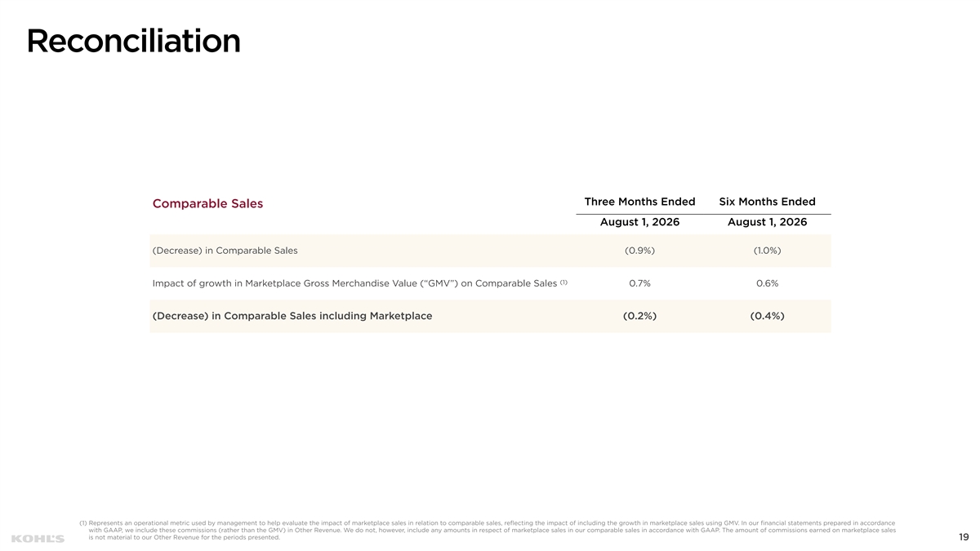
Task: Click the August 1, 2026 date under Three Months
Action: tap(639, 222)
